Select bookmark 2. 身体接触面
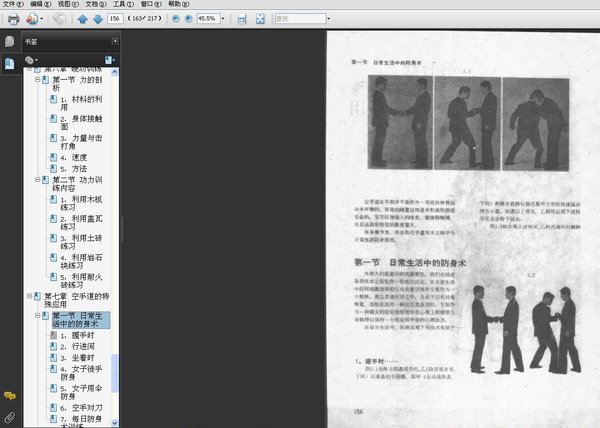Screen dimensions: 600x428 click(81, 123)
